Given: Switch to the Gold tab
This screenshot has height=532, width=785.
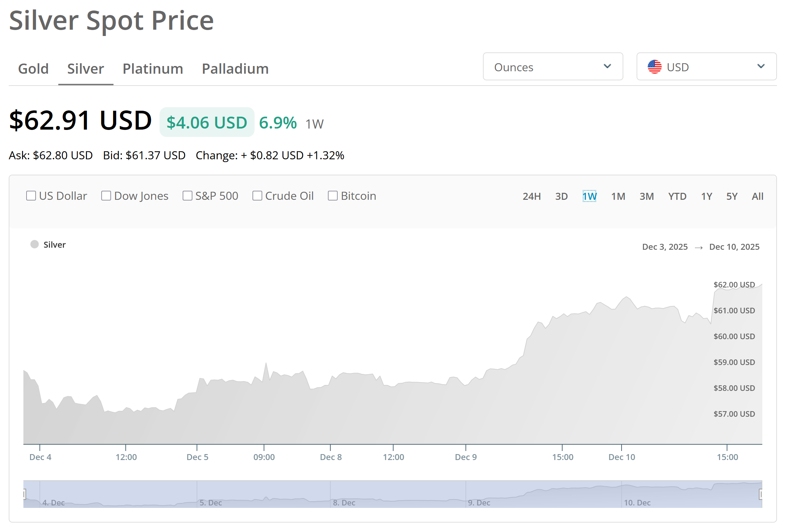Looking at the screenshot, I should (x=33, y=69).
